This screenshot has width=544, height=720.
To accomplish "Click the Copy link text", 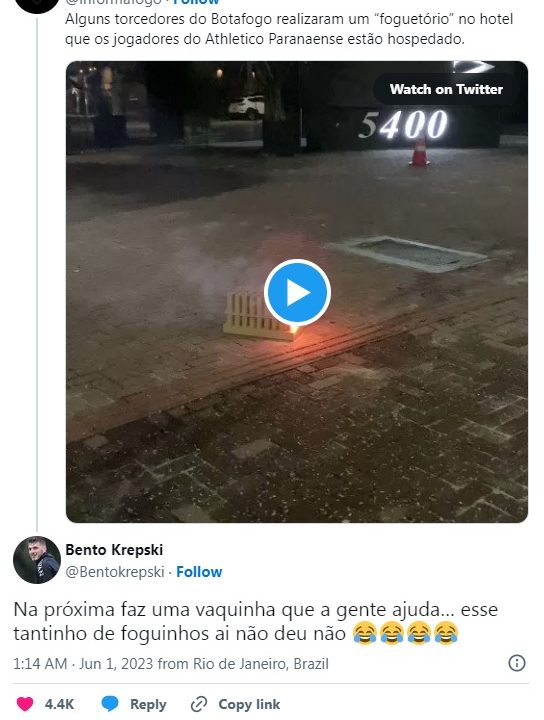I will point(249,704).
